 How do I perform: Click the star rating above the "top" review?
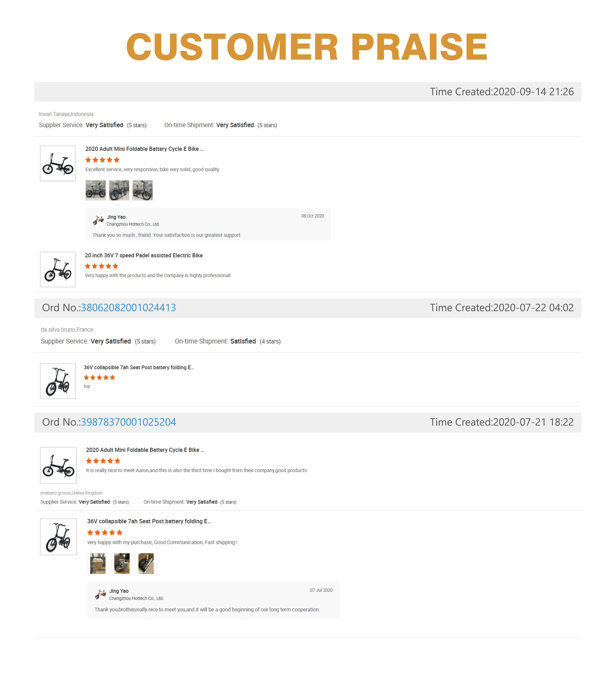click(99, 377)
